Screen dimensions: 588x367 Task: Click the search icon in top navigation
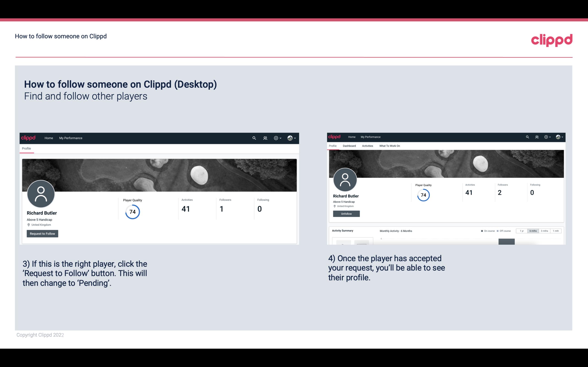click(254, 138)
